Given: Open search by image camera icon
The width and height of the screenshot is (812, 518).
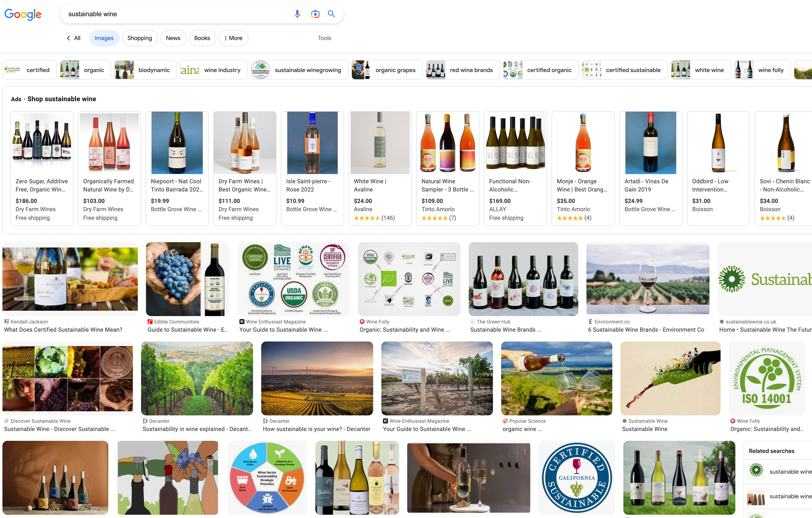Looking at the screenshot, I should click(x=315, y=14).
